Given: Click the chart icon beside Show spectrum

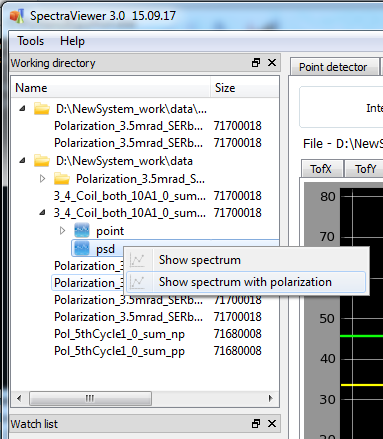Looking at the screenshot, I should [137, 260].
